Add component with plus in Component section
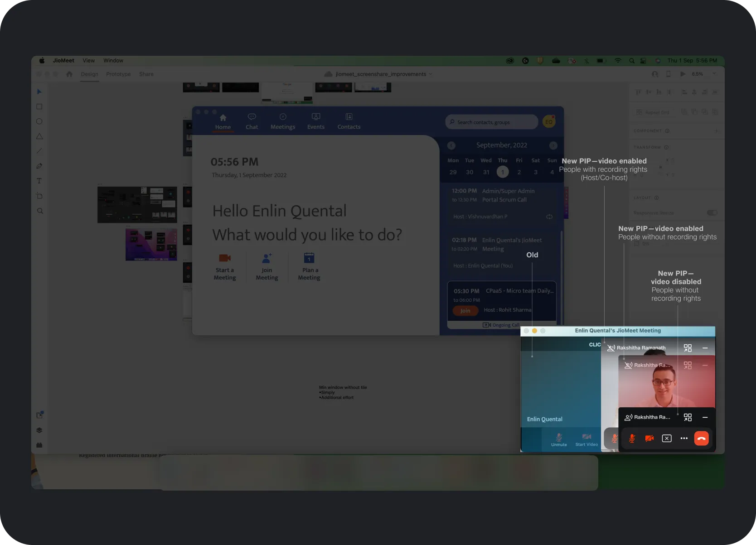This screenshot has width=756, height=545. pos(717,131)
